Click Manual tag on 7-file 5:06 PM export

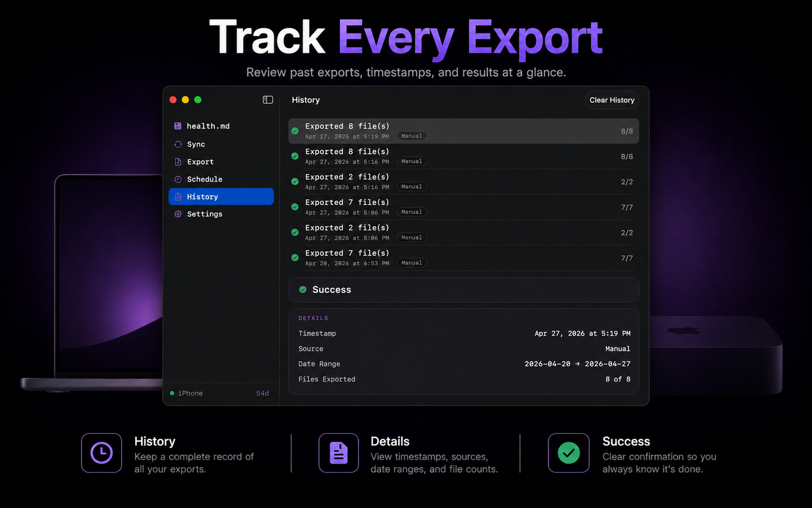click(x=412, y=212)
